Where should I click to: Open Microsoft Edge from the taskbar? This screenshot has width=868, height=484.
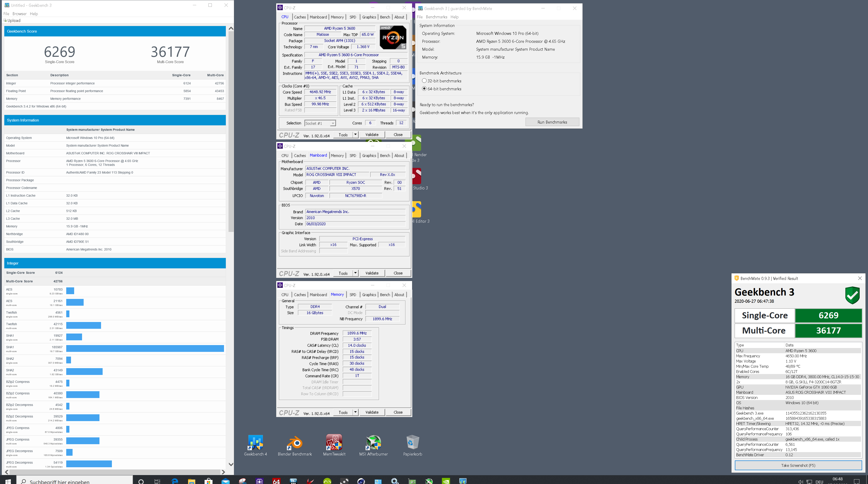coord(175,481)
